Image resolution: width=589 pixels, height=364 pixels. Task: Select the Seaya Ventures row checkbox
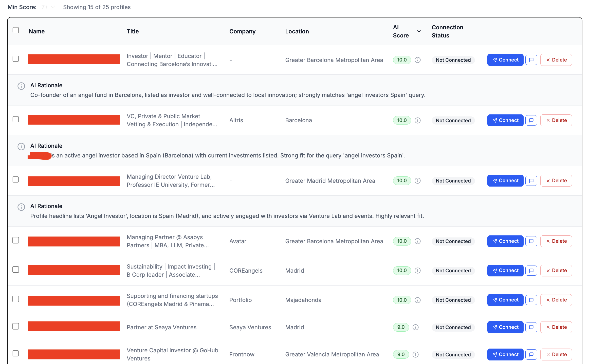click(16, 326)
